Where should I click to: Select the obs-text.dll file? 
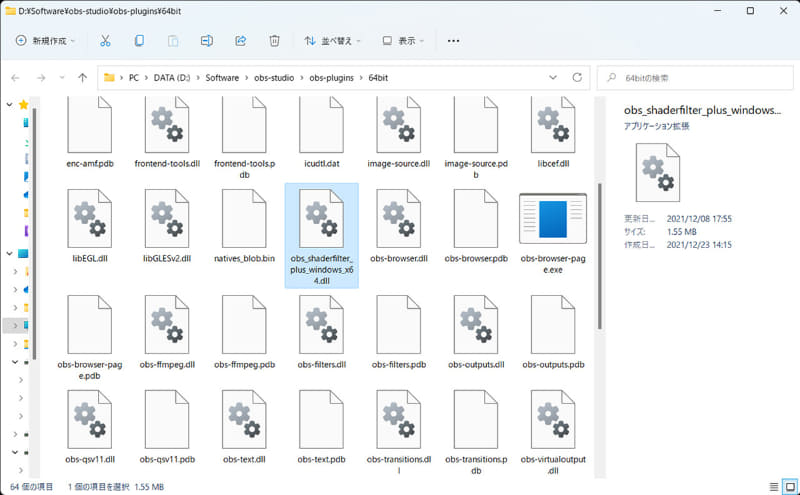(244, 427)
